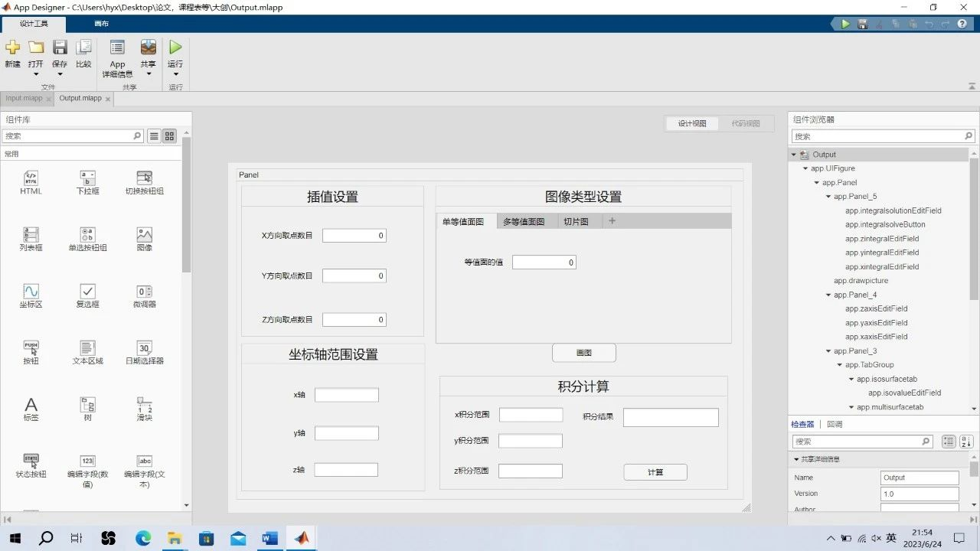This screenshot has width=980, height=551.
Task: Select the 坐标区 (Axes) component icon
Action: [31, 292]
